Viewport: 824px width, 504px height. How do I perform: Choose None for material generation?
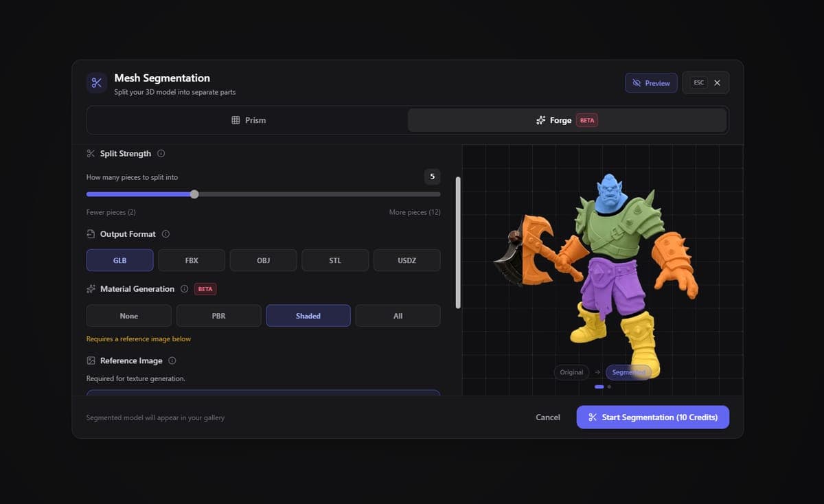point(129,316)
